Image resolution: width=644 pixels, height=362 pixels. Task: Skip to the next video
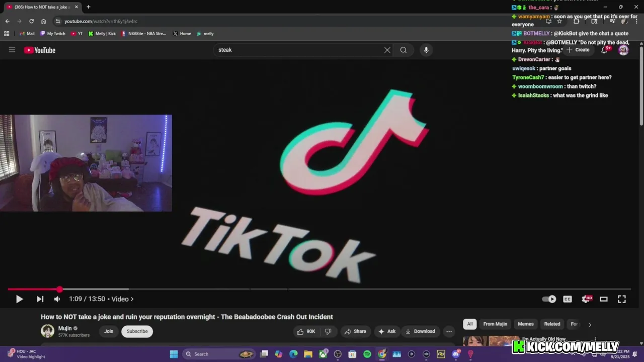(x=40, y=299)
